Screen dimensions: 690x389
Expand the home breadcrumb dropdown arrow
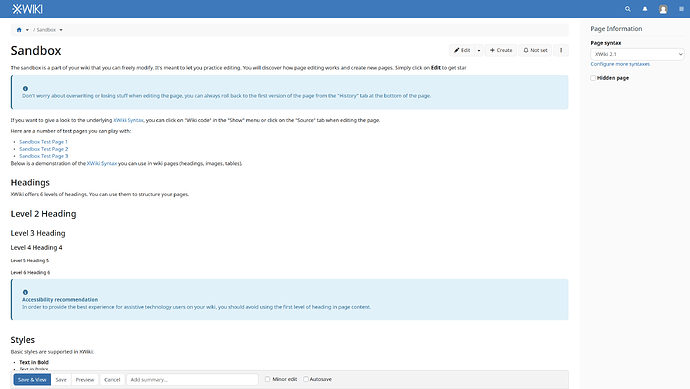pyautogui.click(x=27, y=30)
